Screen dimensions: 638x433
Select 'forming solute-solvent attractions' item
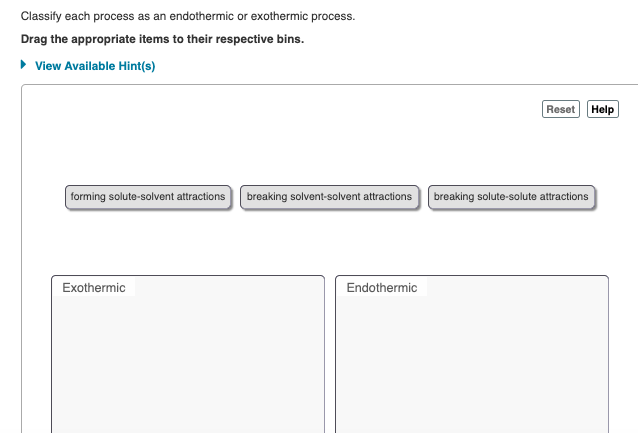tap(148, 197)
